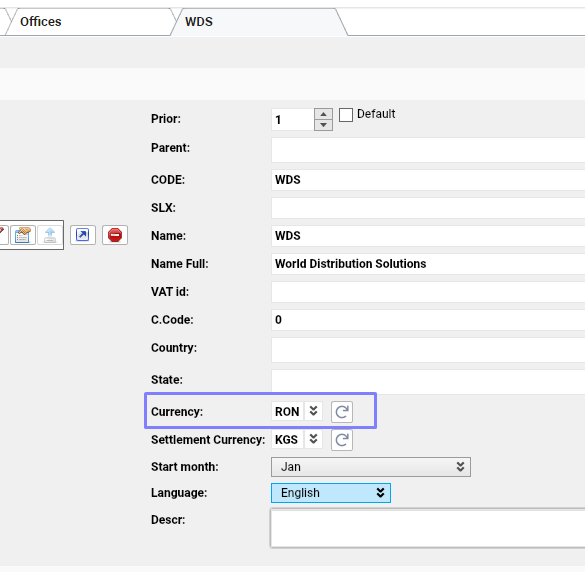Reset the Currency field with refresh icon

[342, 412]
